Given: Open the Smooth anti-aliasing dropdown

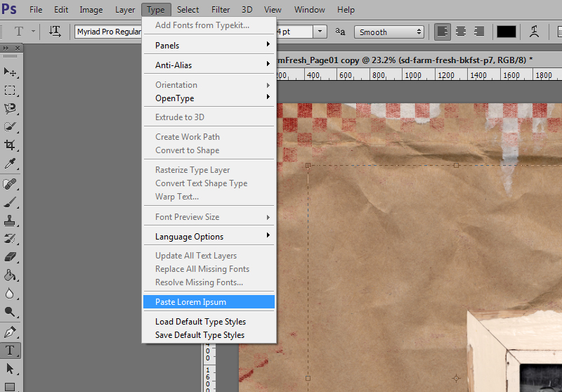Looking at the screenshot, I should [389, 32].
